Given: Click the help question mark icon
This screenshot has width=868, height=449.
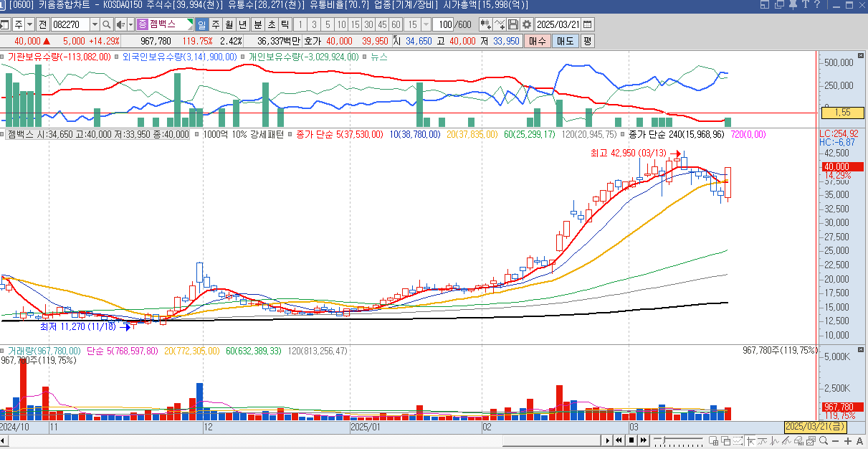Looking at the screenshot, I should tap(818, 5).
